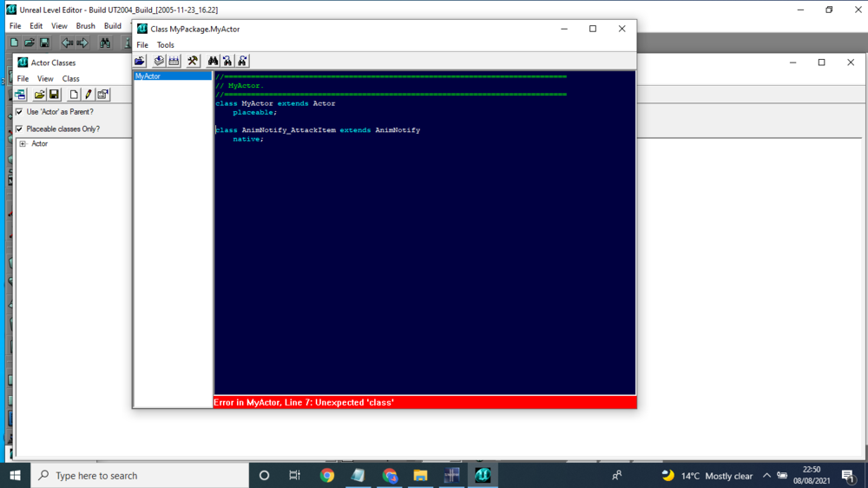
Task: Open the Windows Start menu
Action: (x=15, y=475)
